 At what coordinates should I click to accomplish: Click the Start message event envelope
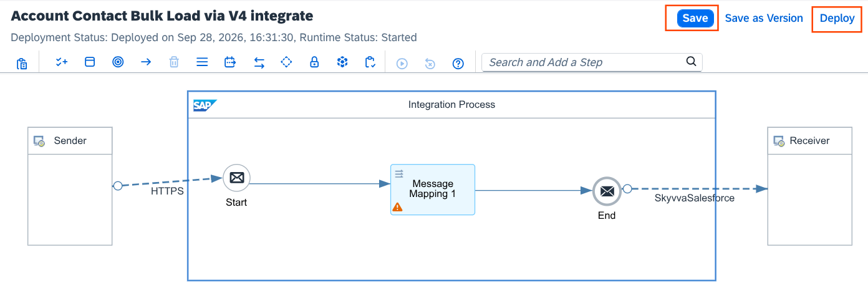237,178
